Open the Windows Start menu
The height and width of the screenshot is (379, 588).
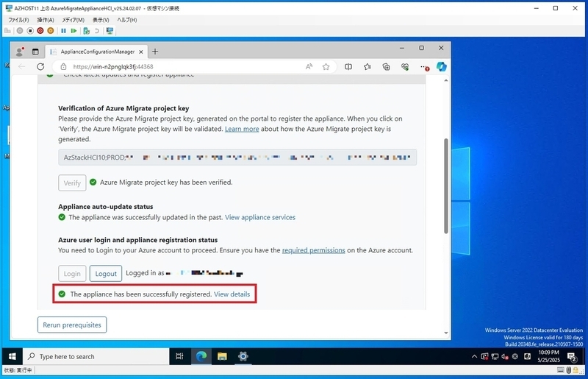(x=12, y=356)
